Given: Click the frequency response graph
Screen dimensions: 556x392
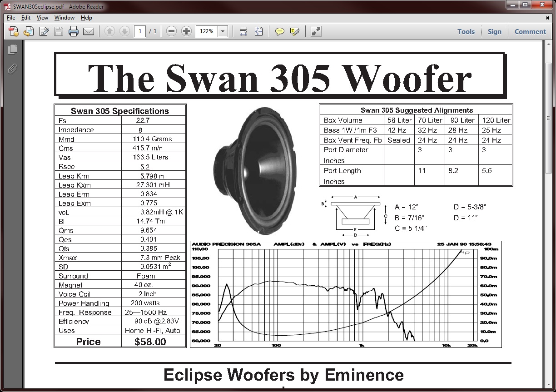Looking at the screenshot, I should coord(346,294).
